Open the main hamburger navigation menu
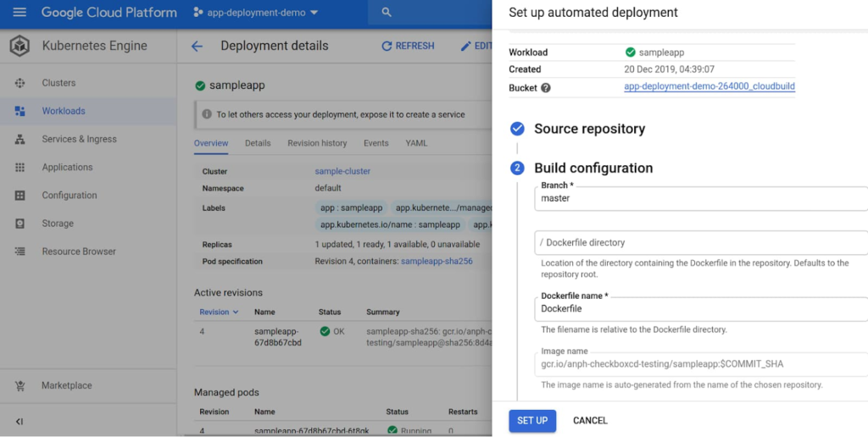 click(19, 12)
